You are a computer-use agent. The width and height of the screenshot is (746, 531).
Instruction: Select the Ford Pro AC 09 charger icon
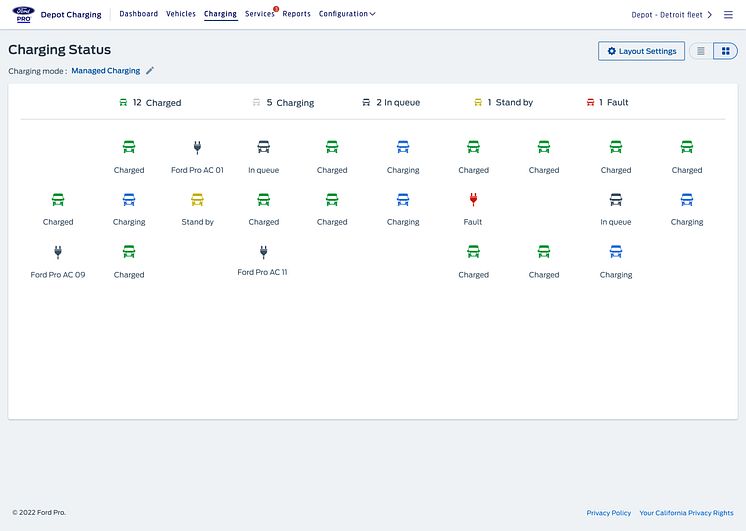58,252
